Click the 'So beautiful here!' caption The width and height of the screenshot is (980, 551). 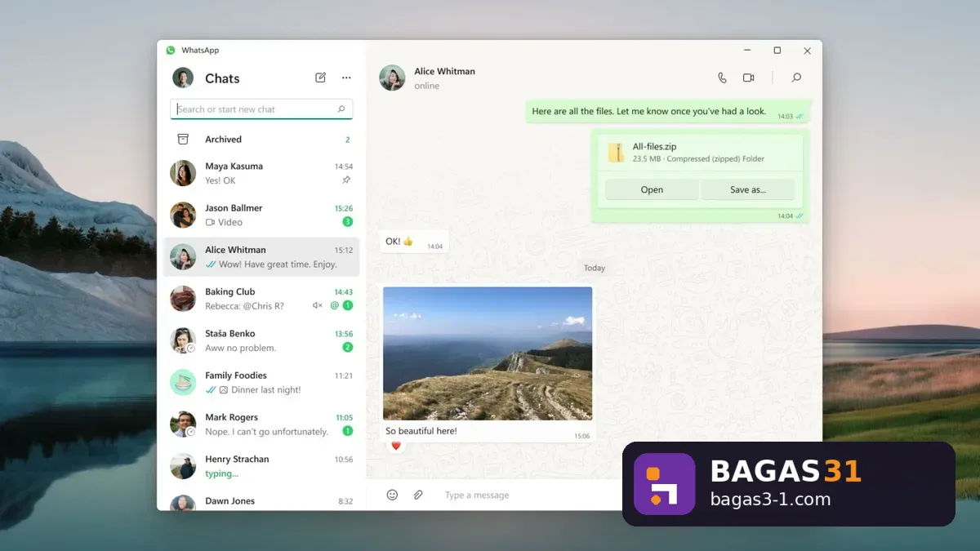point(421,431)
